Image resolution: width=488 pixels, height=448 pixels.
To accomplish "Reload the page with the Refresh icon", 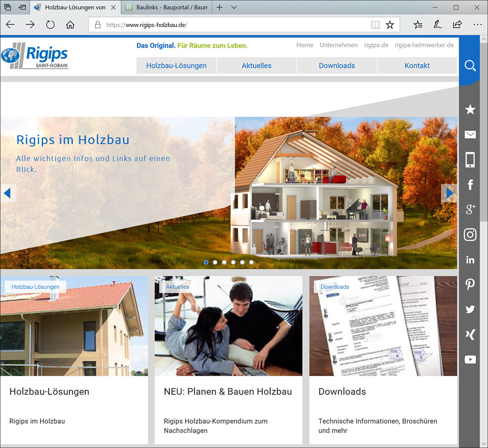I will tap(50, 25).
